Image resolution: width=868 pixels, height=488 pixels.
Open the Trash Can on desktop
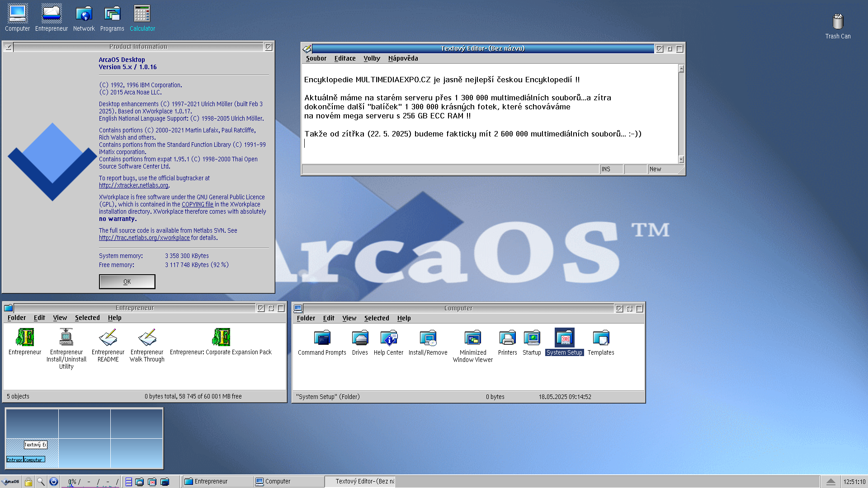coord(838,21)
